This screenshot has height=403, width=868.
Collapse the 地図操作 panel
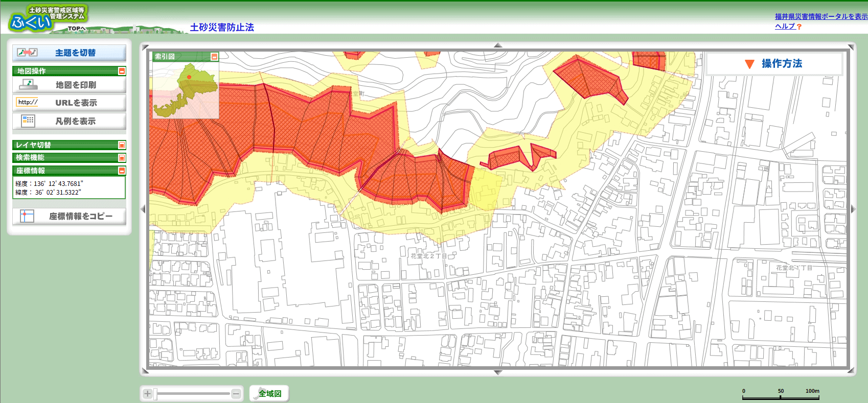click(122, 71)
